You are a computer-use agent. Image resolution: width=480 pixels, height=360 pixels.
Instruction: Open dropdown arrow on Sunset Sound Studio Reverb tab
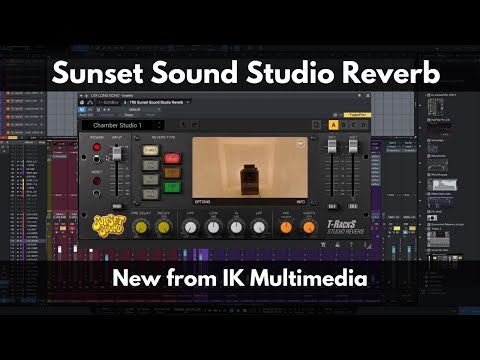tap(188, 102)
